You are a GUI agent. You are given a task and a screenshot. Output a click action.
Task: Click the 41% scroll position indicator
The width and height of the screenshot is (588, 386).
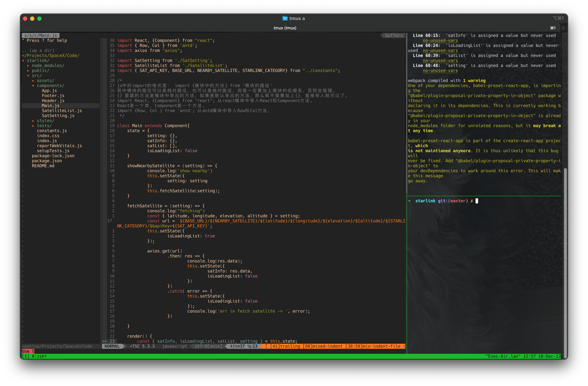[233, 346]
